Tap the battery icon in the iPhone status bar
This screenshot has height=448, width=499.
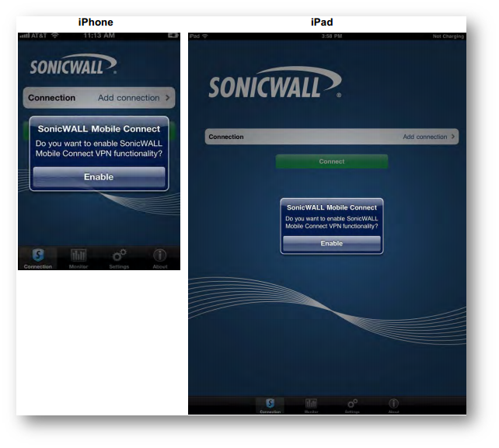coord(172,36)
